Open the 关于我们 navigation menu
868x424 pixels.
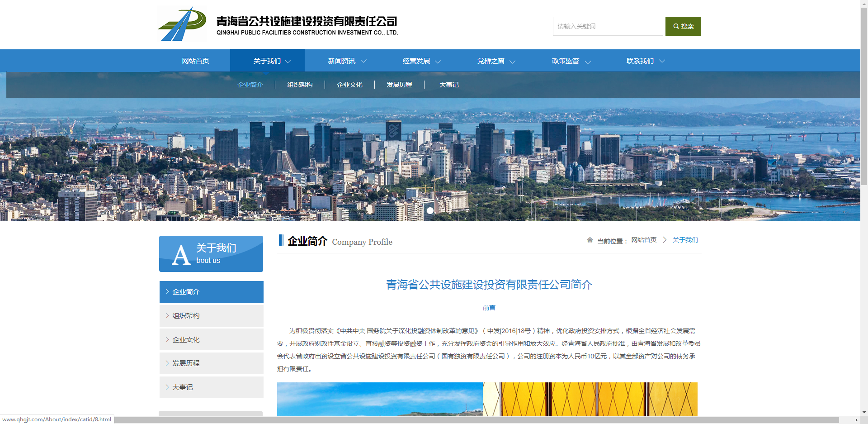(267, 61)
